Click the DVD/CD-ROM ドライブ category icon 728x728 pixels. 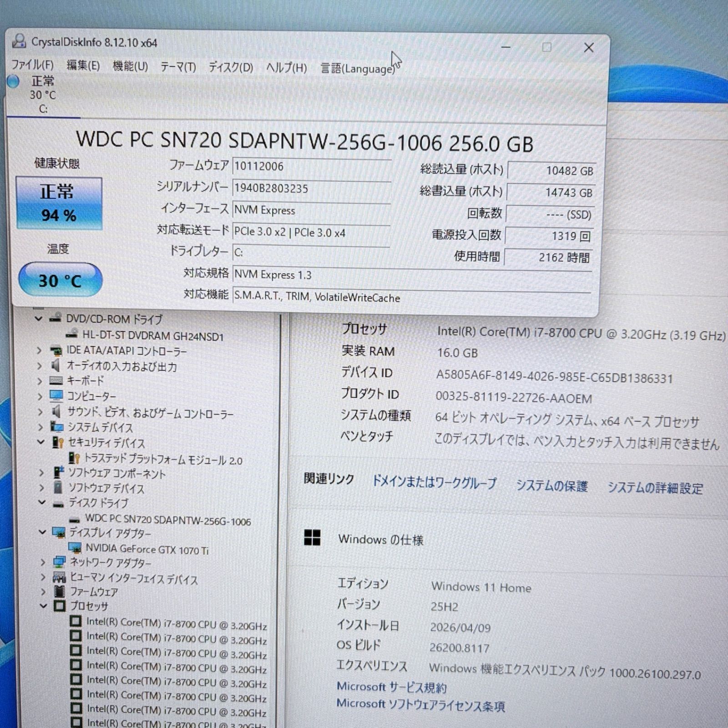(56, 318)
